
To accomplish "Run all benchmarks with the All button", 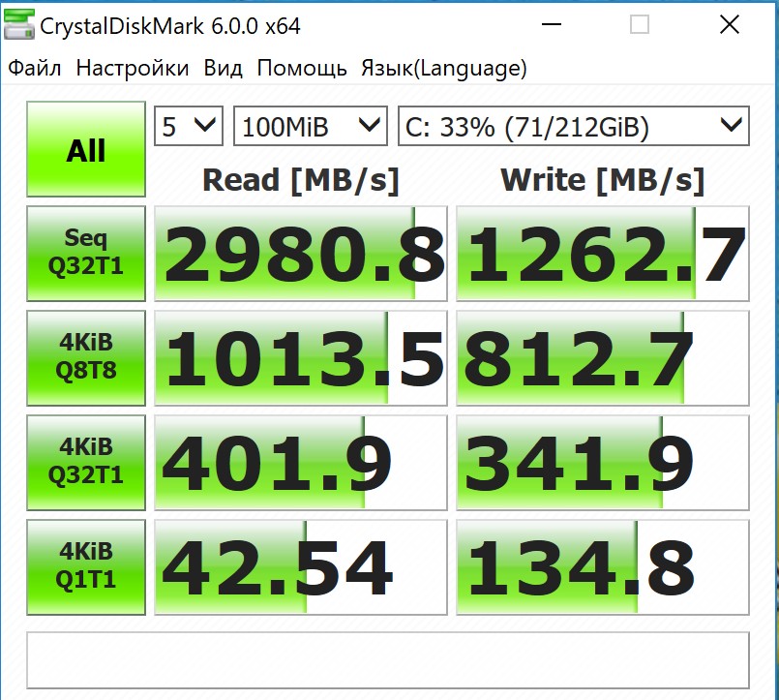I will (x=86, y=149).
